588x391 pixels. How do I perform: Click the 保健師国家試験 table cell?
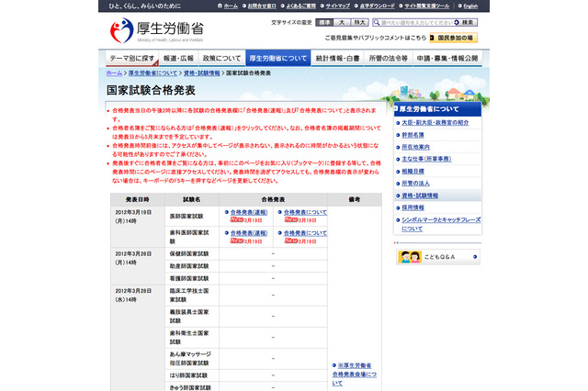pos(192,253)
